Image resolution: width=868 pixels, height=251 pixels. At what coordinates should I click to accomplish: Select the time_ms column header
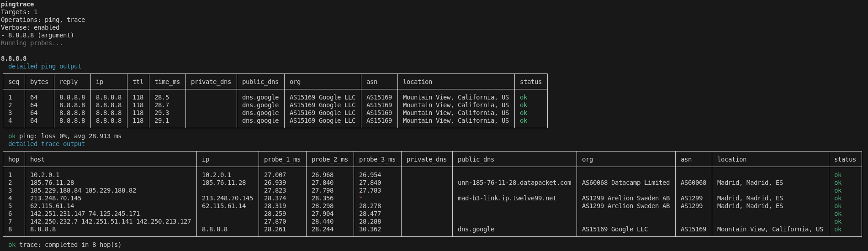[167, 82]
